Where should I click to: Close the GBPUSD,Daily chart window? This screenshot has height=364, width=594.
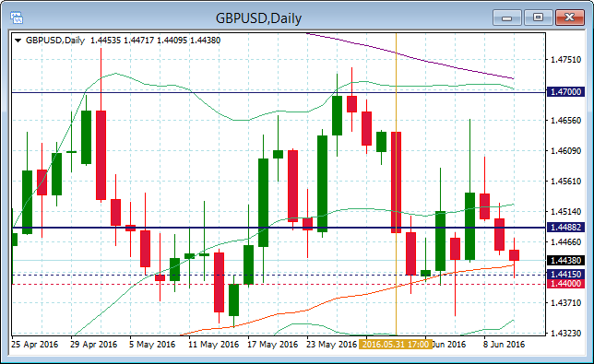(569, 18)
